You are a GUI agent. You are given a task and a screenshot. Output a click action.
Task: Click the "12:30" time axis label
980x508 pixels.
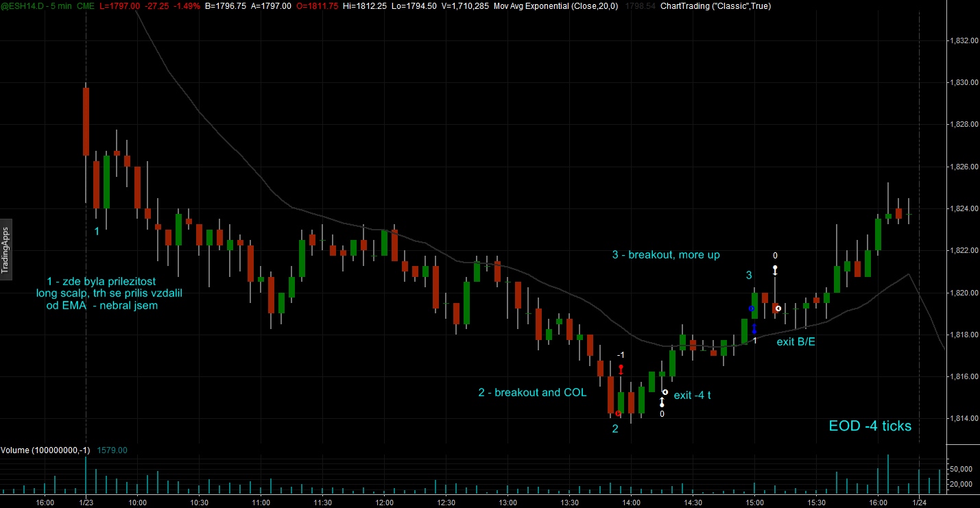pos(446,502)
